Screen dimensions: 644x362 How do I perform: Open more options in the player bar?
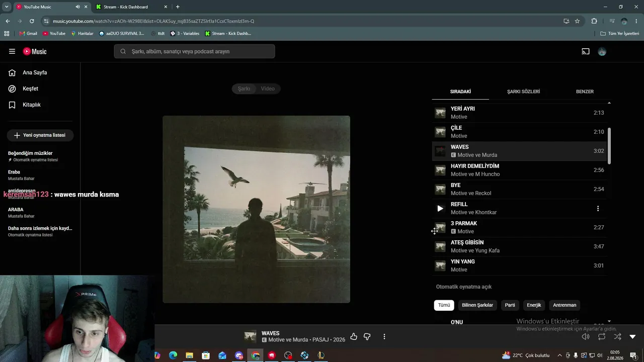point(384,336)
